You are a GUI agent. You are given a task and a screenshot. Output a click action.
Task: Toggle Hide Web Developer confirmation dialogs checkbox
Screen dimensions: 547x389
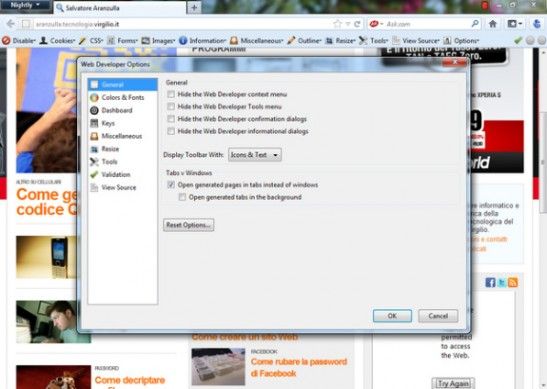coord(171,119)
